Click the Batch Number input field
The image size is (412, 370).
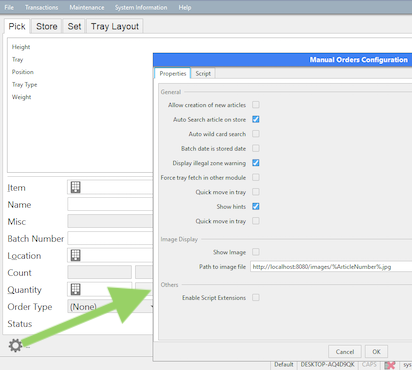tap(110, 238)
